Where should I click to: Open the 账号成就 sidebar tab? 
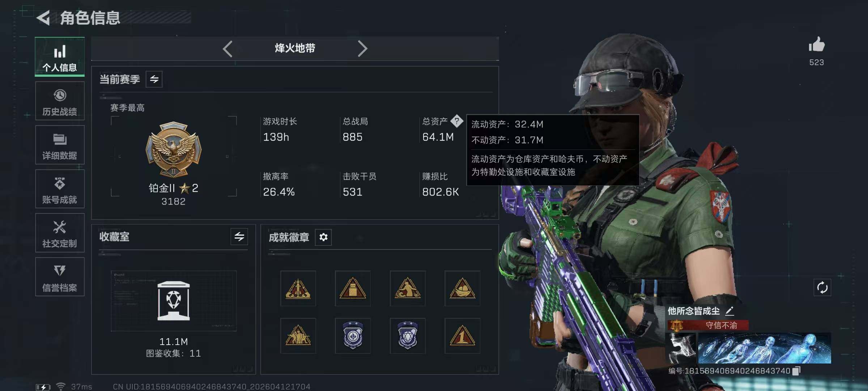60,189
